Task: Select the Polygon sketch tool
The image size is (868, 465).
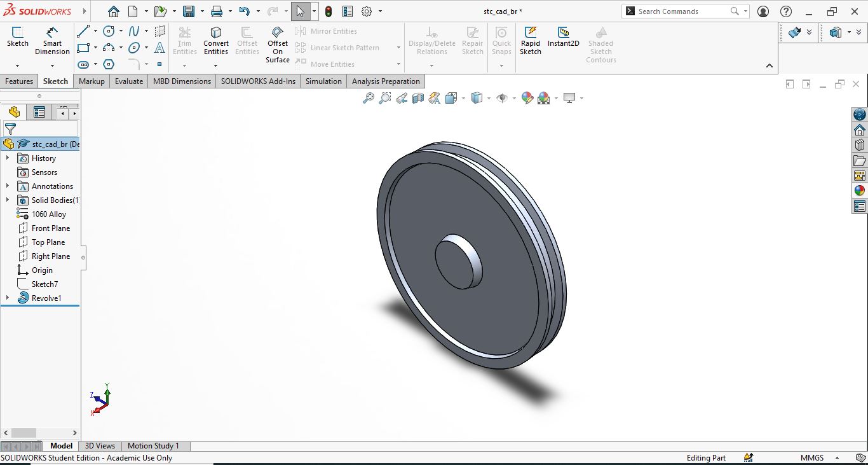Action: 109,64
